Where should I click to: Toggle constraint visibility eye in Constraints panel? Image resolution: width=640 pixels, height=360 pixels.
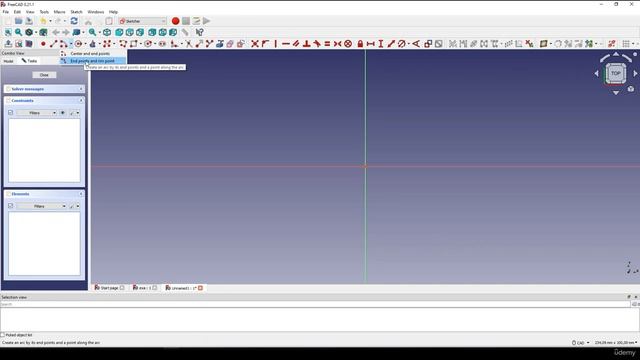[63, 113]
